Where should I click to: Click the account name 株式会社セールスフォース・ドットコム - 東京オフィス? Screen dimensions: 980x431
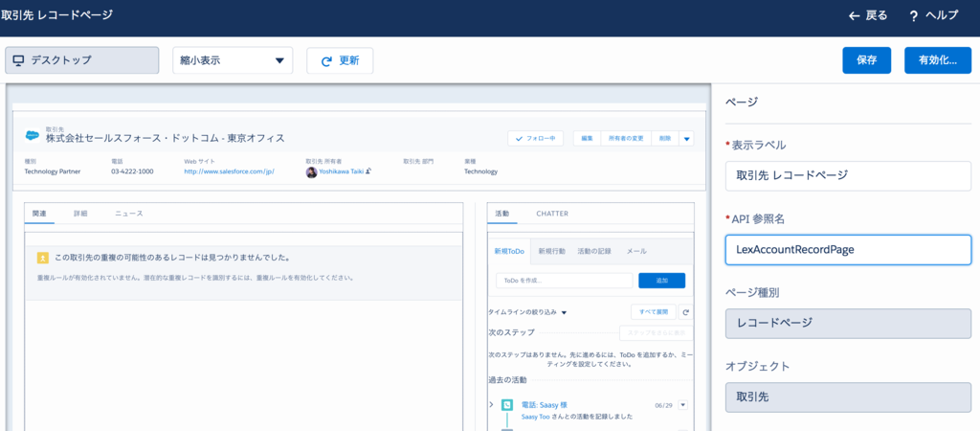[x=165, y=138]
